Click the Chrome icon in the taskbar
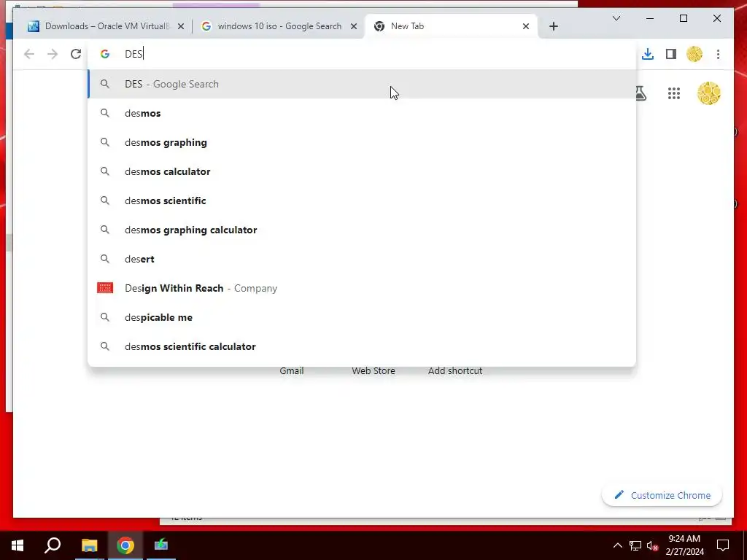 125,545
